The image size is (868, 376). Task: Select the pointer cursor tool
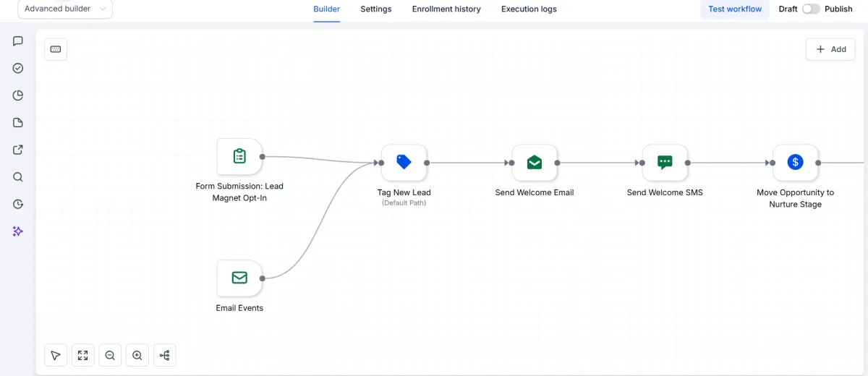coord(56,355)
